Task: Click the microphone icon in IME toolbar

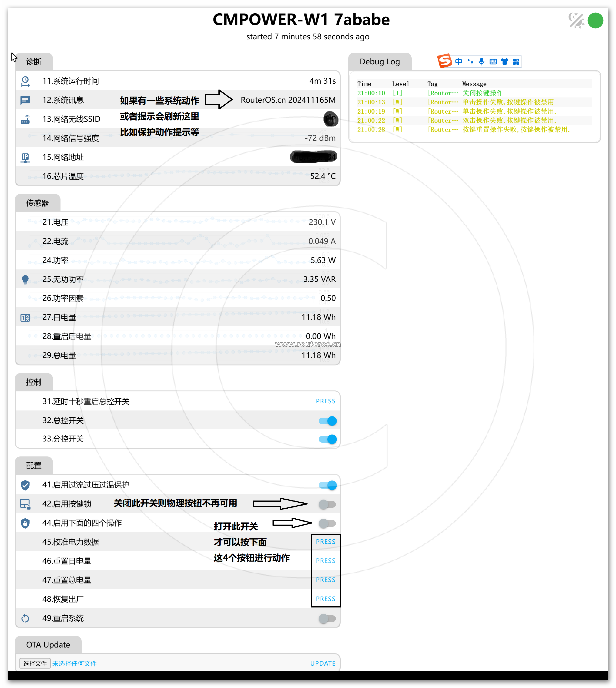Action: click(481, 62)
